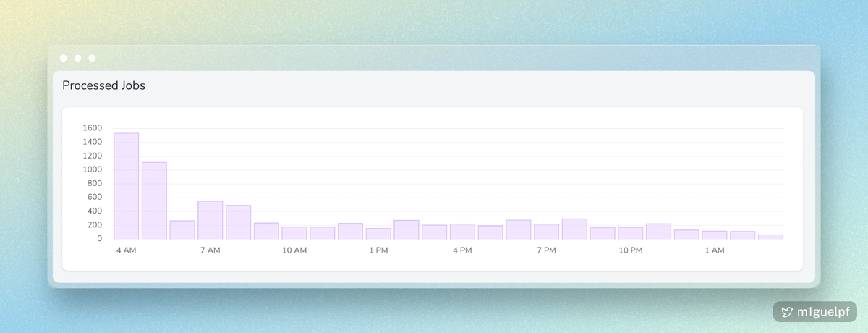Screen dimensions: 868x333
Task: Click the rightmost window control dot
Action: pyautogui.click(x=92, y=58)
